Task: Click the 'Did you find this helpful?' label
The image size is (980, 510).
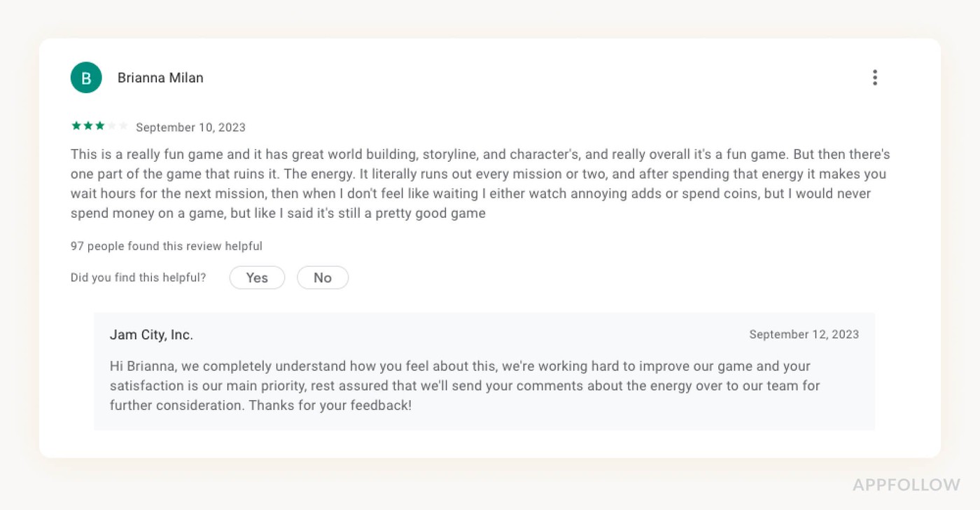Action: (x=139, y=277)
